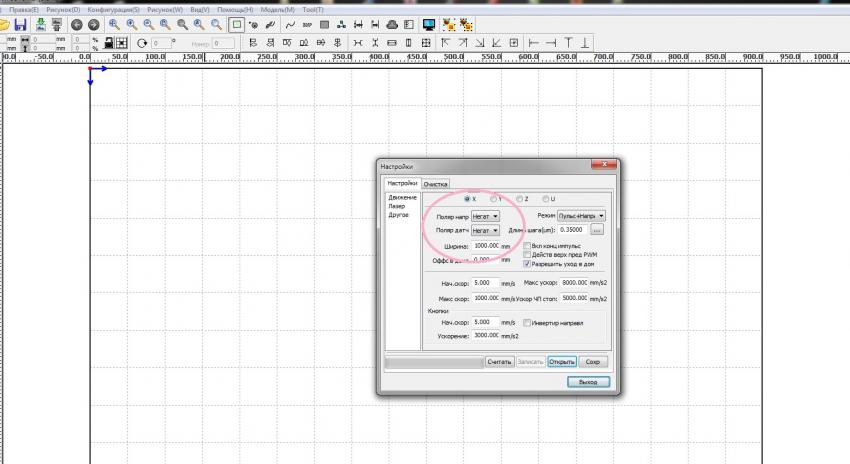This screenshot has height=464, width=850.
Task: Switch to the 'Очистка' tab
Action: coord(435,184)
